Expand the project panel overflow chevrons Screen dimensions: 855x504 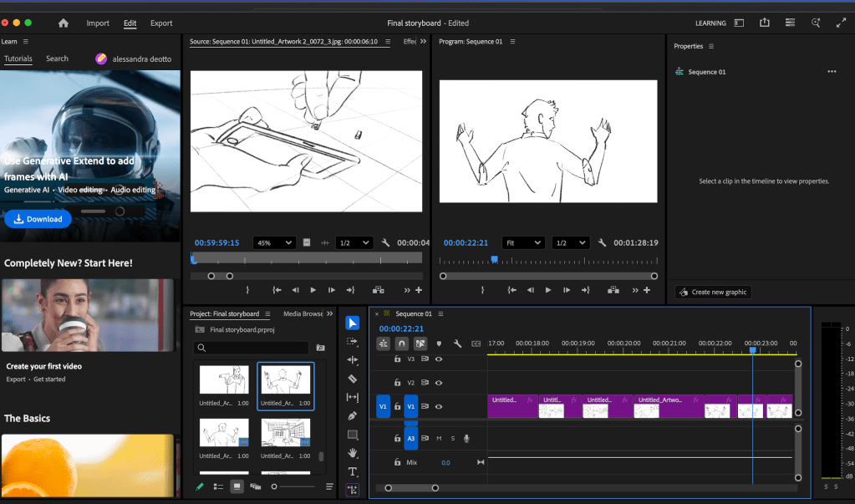tap(329, 314)
